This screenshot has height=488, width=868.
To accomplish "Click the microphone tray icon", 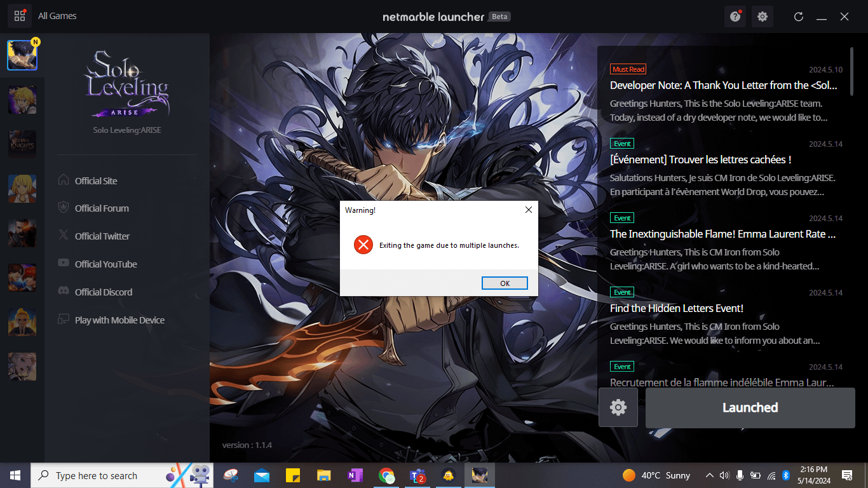I will click(740, 475).
